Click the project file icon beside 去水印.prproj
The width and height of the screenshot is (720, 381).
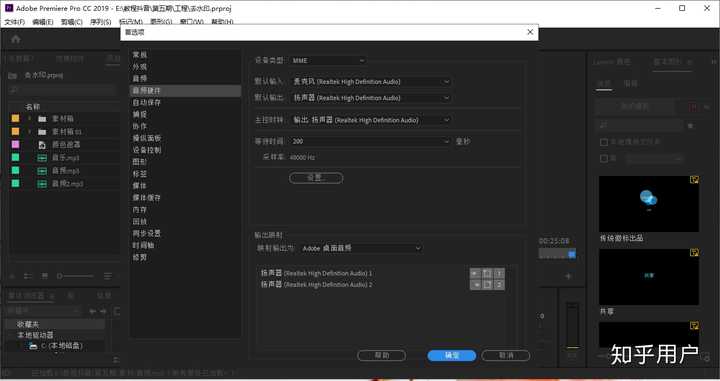point(13,75)
